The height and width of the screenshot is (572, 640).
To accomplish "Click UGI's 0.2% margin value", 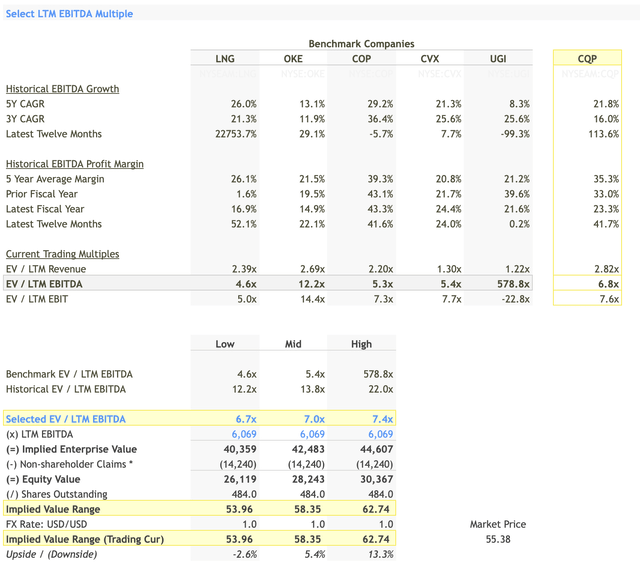I will (519, 224).
